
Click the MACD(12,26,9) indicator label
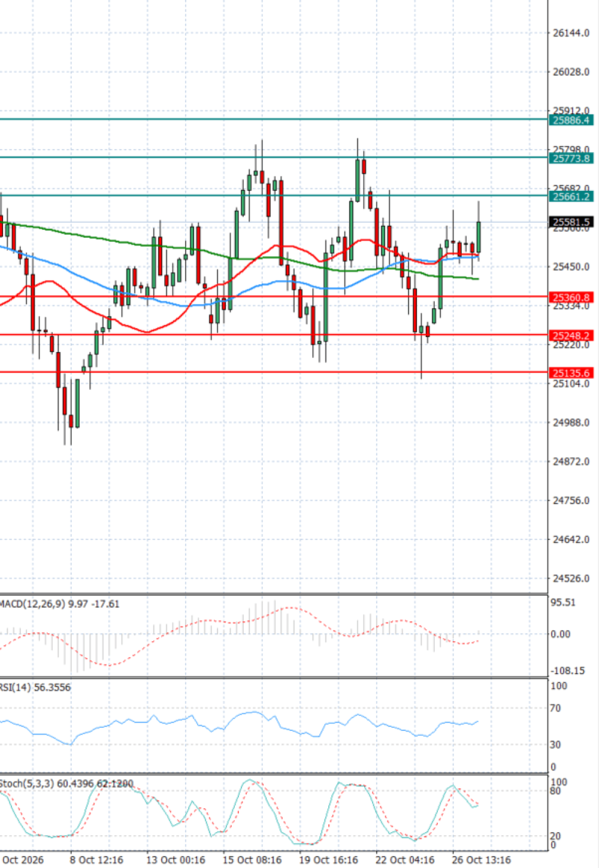coord(59,604)
